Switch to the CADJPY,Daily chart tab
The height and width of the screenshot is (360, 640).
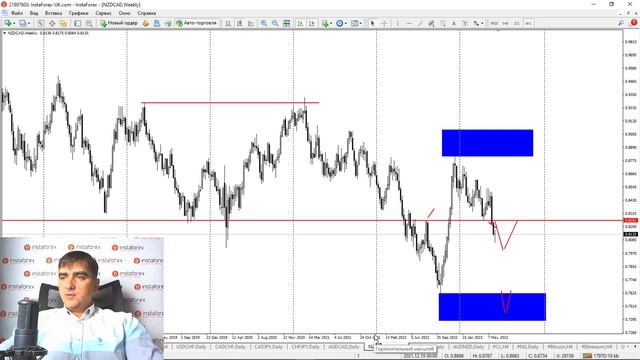269,347
